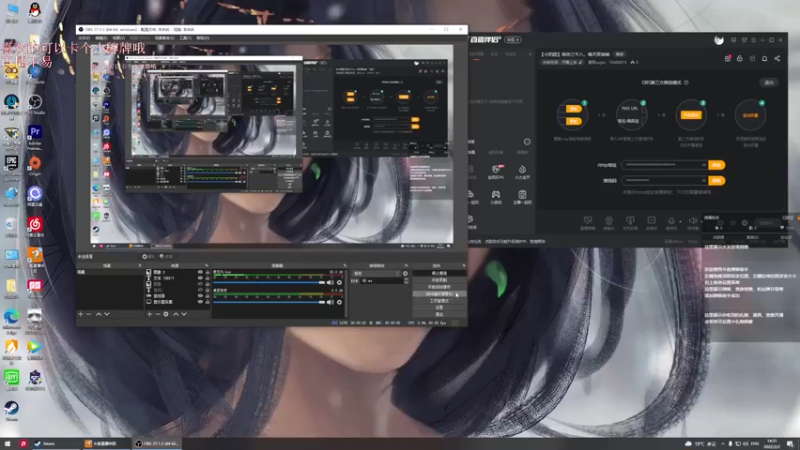Toggle visibility of 图像 2 source
The width and height of the screenshot is (800, 450).
(200, 272)
